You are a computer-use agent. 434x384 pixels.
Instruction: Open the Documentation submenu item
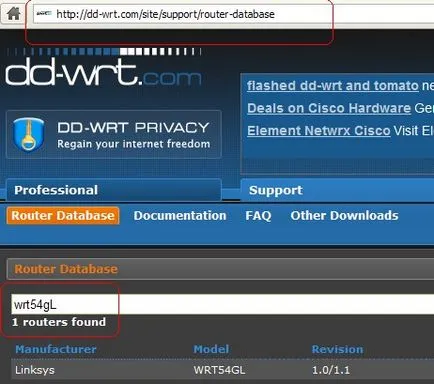pyautogui.click(x=180, y=216)
